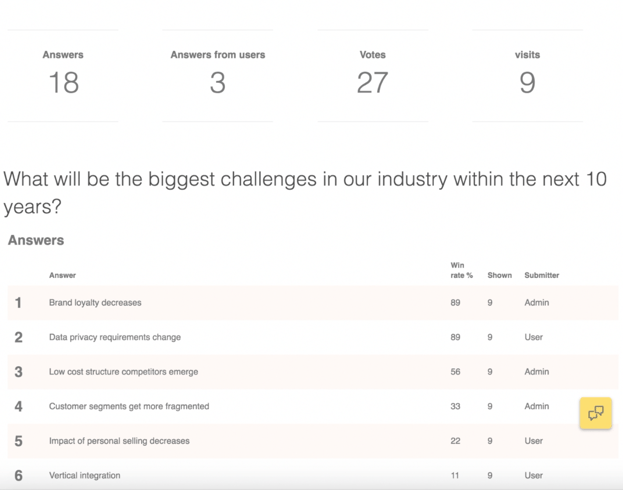This screenshot has height=490, width=623.
Task: Select the 'Brand loyalty decreases' answer row
Action: coord(313,303)
